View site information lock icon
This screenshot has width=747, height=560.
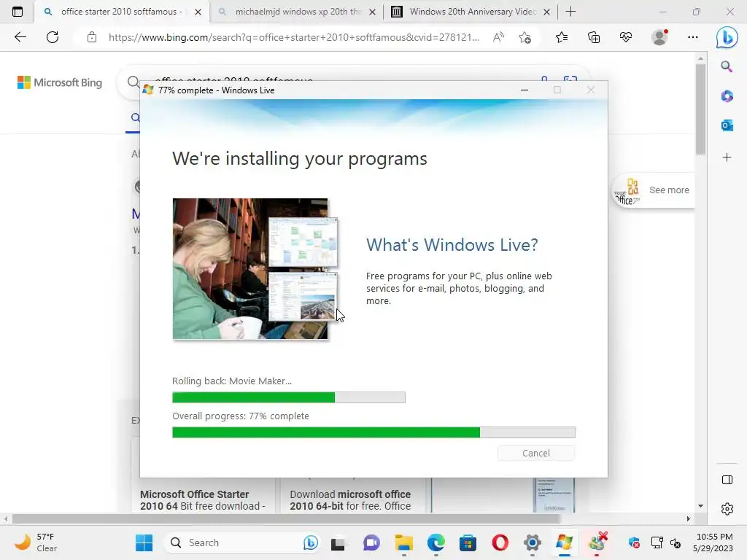(x=92, y=37)
